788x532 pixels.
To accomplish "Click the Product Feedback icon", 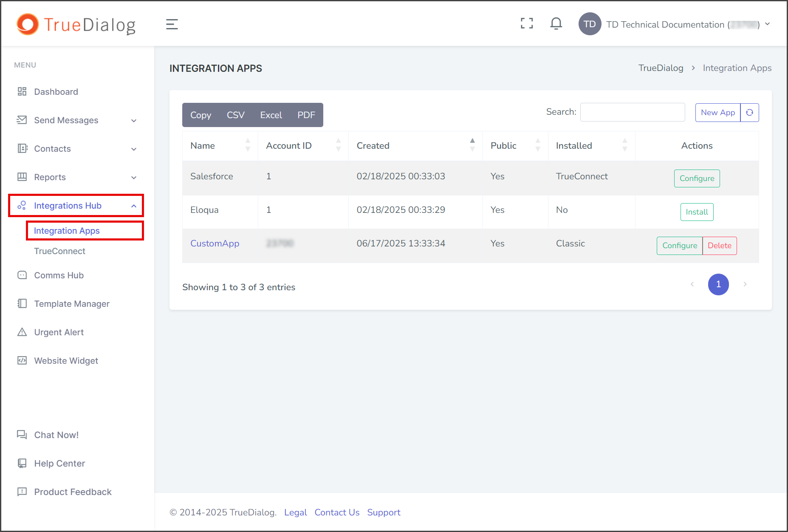I will pyautogui.click(x=22, y=492).
